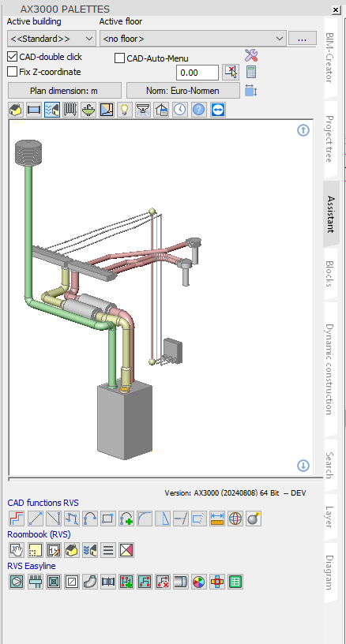Open the Layer tab
Image resolution: width=346 pixels, height=644 pixels.
click(329, 517)
